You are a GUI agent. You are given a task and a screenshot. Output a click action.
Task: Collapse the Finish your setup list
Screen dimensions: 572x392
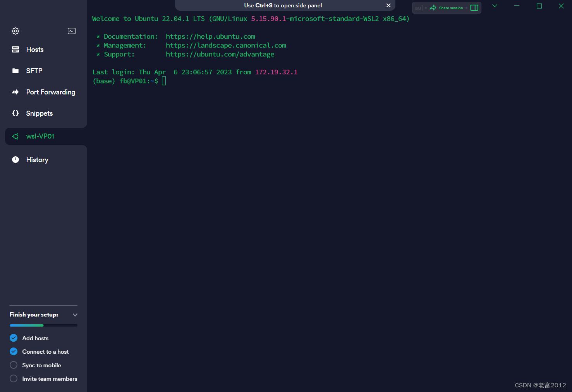pyautogui.click(x=75, y=315)
